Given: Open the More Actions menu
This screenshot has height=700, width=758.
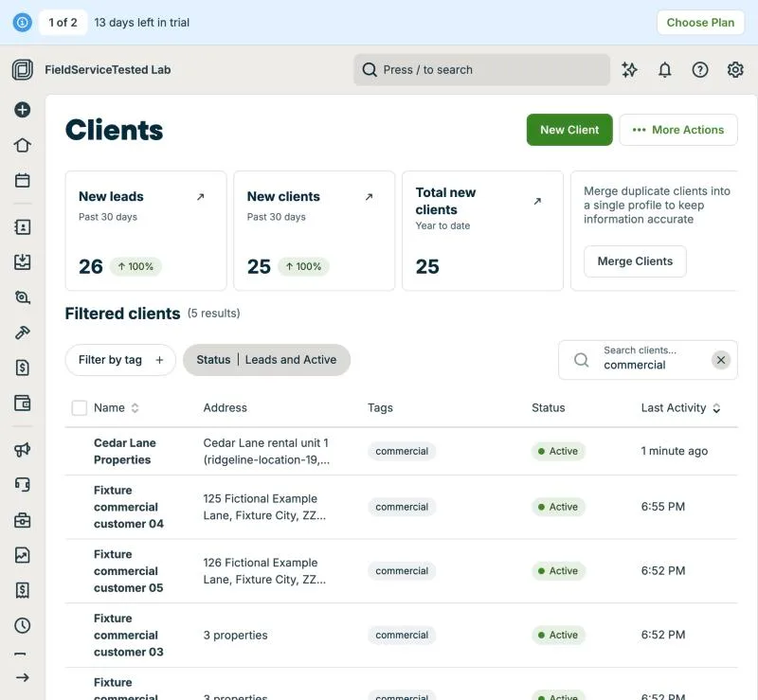Looking at the screenshot, I should [x=678, y=130].
